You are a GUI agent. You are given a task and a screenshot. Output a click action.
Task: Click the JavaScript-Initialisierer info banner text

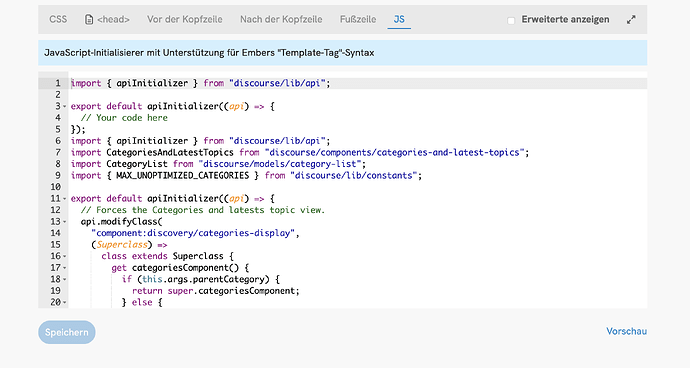point(209,53)
